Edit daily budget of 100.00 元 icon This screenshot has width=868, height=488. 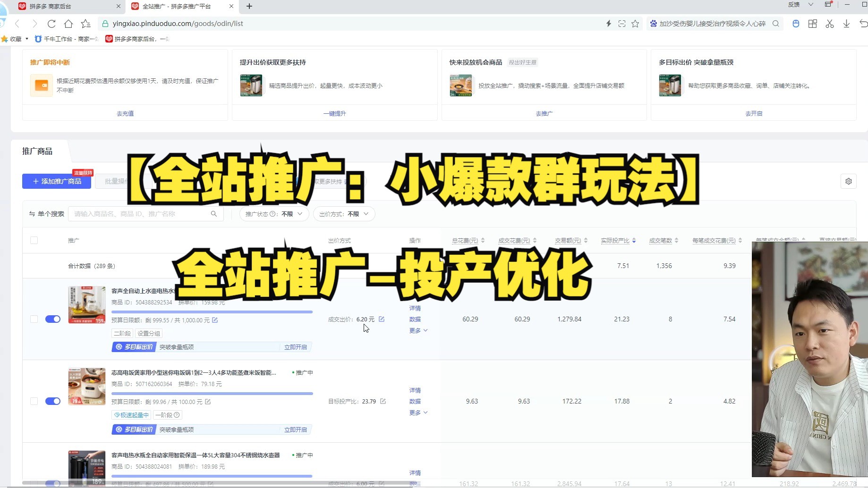click(208, 402)
